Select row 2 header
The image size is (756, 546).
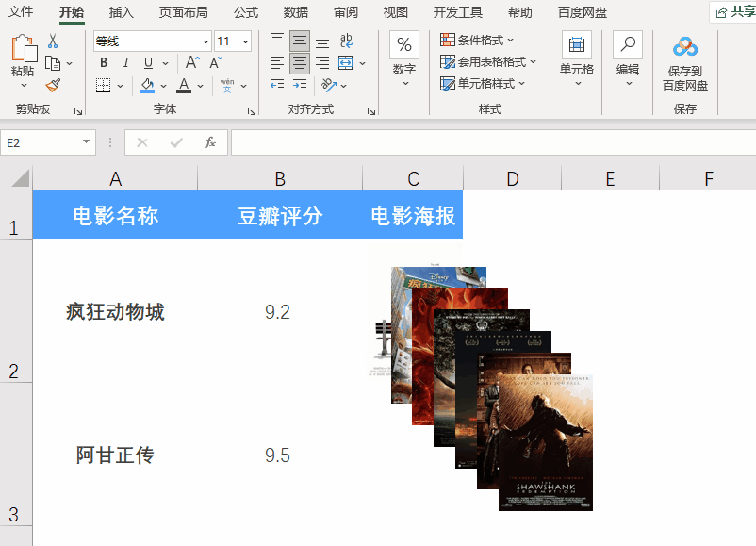click(x=16, y=310)
